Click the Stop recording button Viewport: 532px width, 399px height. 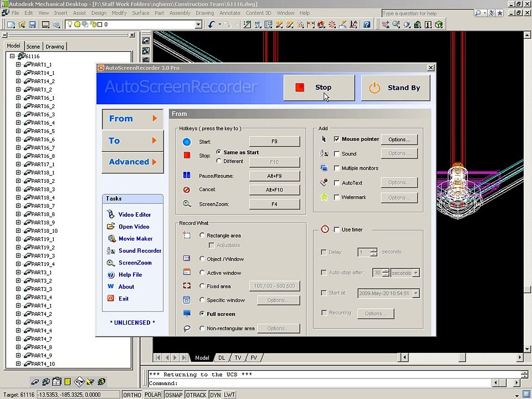319,88
